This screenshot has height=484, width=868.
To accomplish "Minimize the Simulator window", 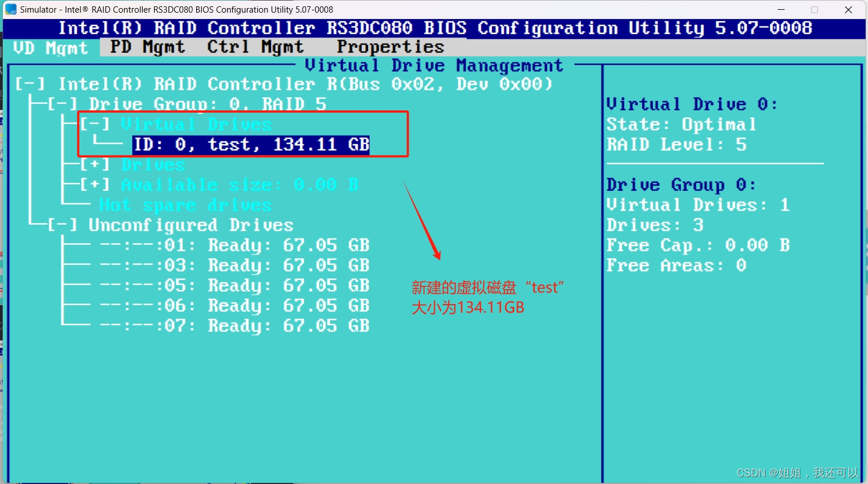I will [781, 10].
